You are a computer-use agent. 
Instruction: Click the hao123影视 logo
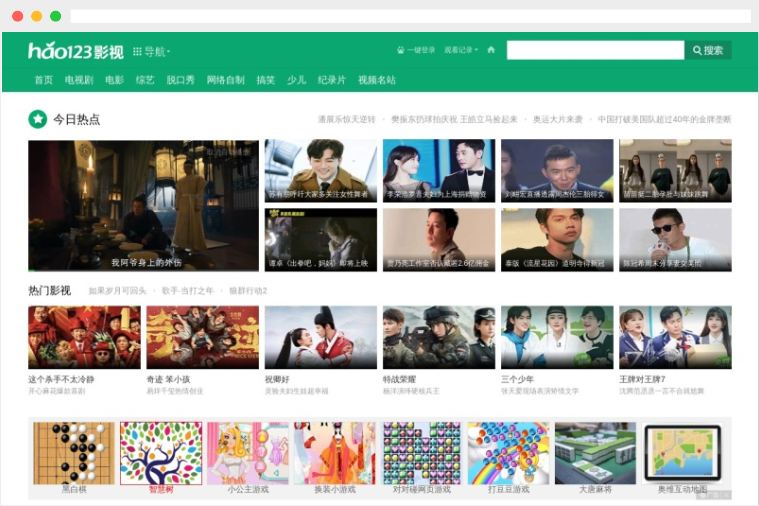(76, 50)
